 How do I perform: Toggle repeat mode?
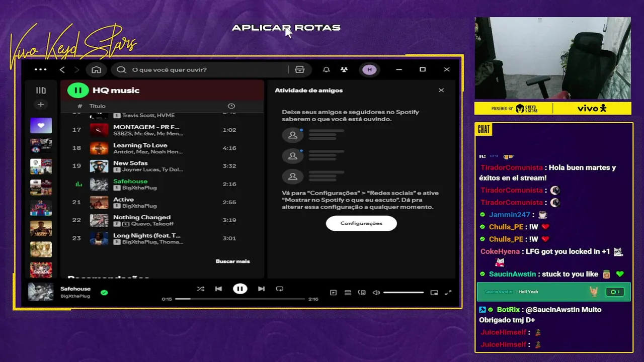[x=280, y=289]
